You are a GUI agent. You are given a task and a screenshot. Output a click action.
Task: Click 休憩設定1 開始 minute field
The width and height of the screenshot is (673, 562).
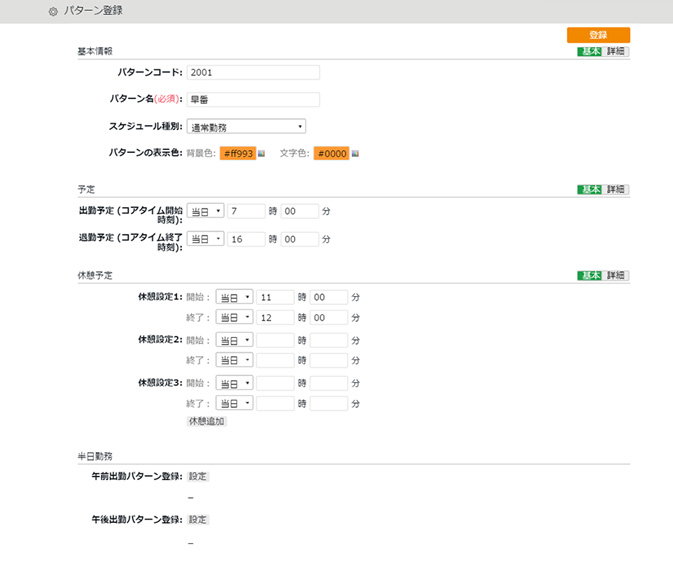coord(329,297)
